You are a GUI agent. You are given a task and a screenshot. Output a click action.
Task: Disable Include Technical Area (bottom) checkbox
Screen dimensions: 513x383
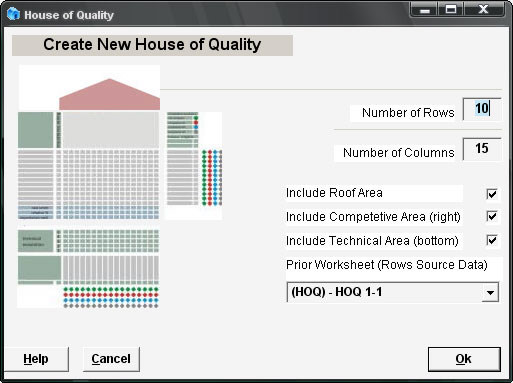click(492, 240)
